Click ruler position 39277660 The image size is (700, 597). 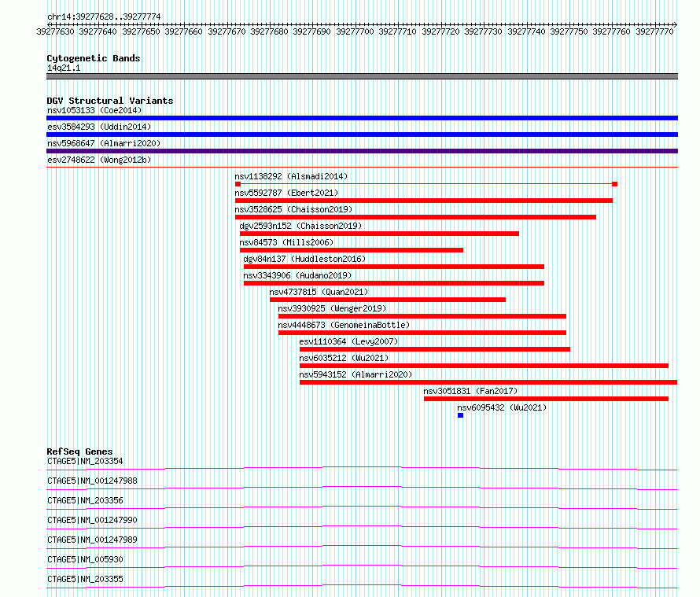[183, 31]
